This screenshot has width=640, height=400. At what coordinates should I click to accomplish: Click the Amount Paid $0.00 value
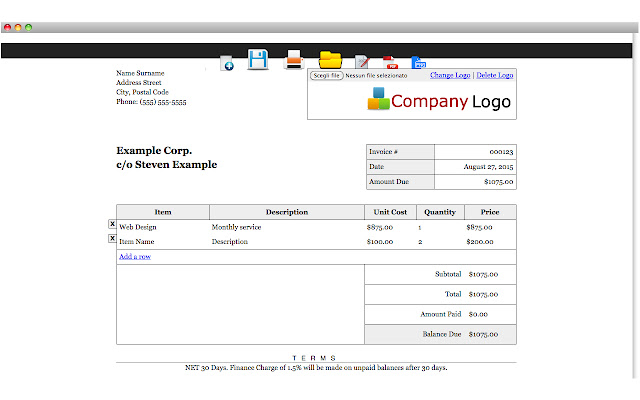pos(478,314)
